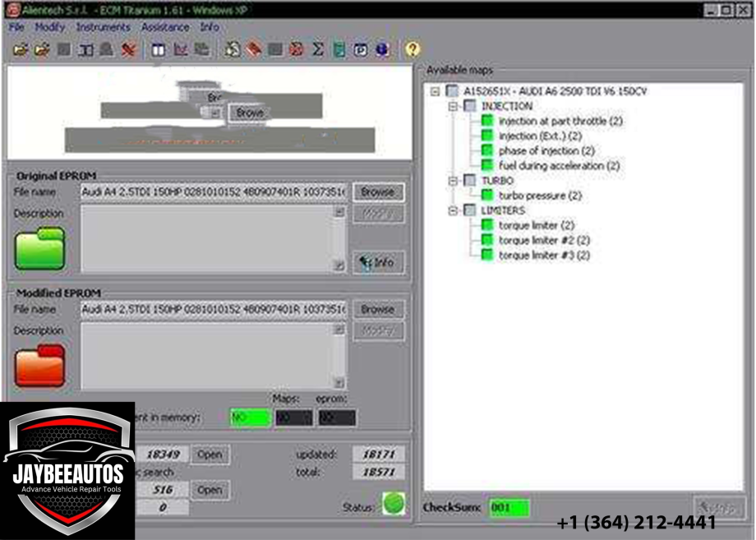This screenshot has height=540, width=756.
Task: Click the TURBO group label
Action: 497,181
